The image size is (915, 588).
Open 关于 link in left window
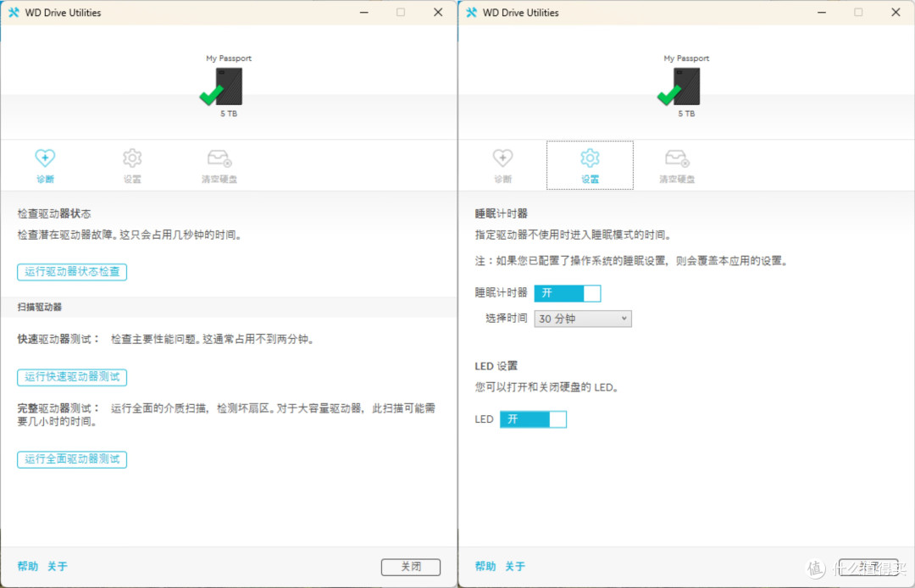[58, 567]
